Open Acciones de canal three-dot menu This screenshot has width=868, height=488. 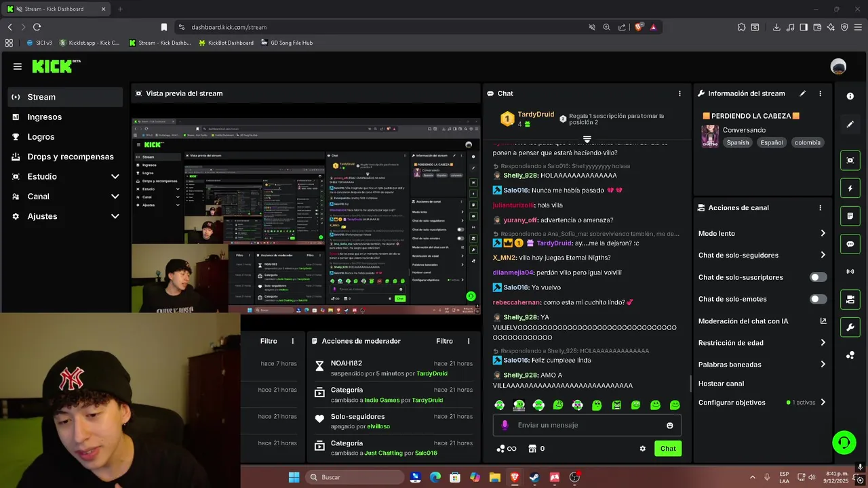(820, 208)
